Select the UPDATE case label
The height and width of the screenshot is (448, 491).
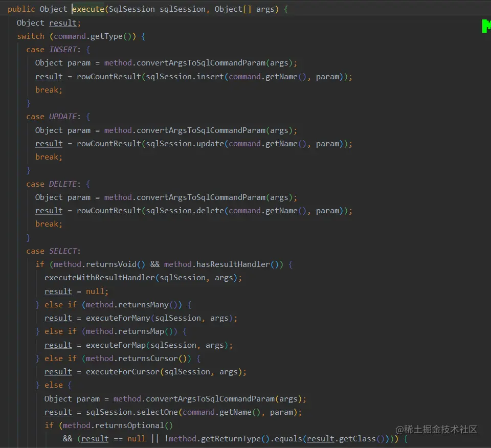click(62, 116)
